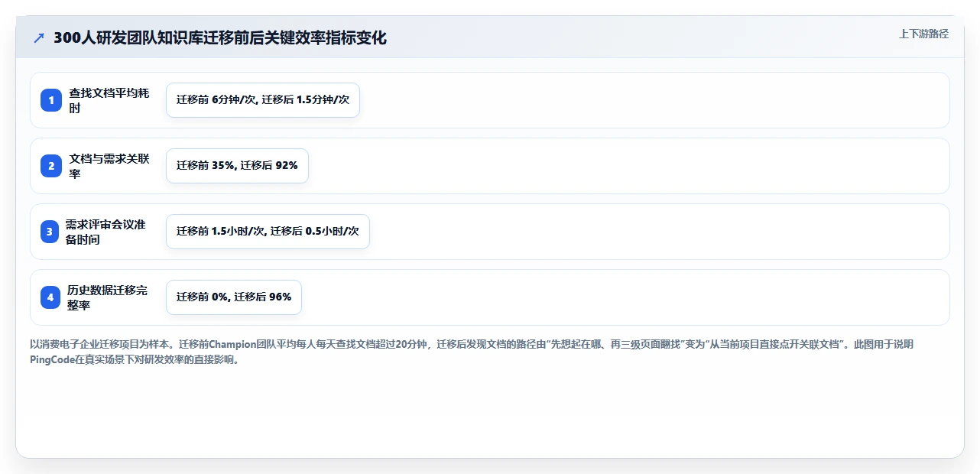
Task: Click the 文档与需求关联率 label
Action: click(109, 166)
